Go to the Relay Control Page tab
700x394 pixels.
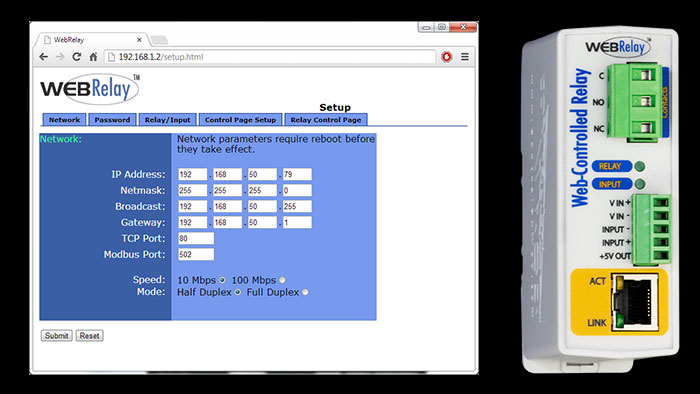coord(326,120)
